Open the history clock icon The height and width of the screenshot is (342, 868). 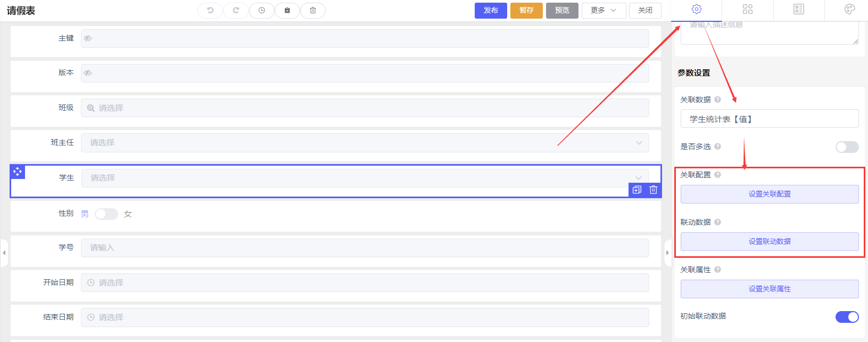[261, 10]
